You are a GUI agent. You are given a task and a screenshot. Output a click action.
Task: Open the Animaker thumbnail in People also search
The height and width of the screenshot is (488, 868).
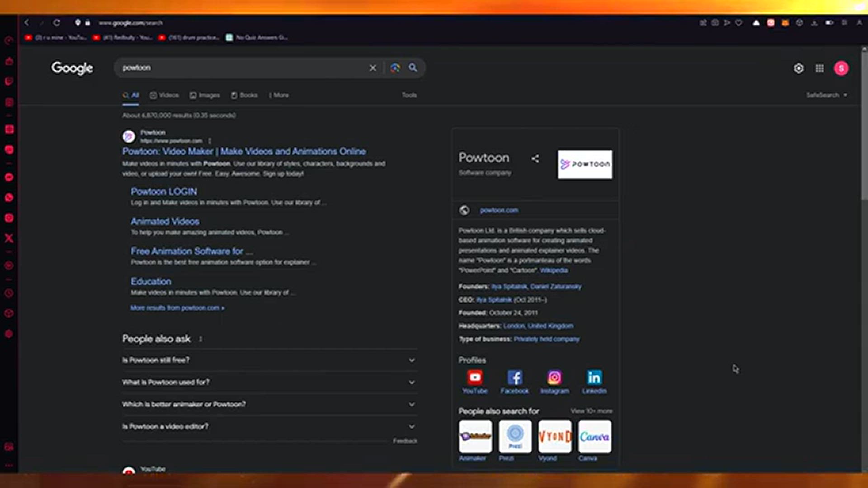(476, 436)
